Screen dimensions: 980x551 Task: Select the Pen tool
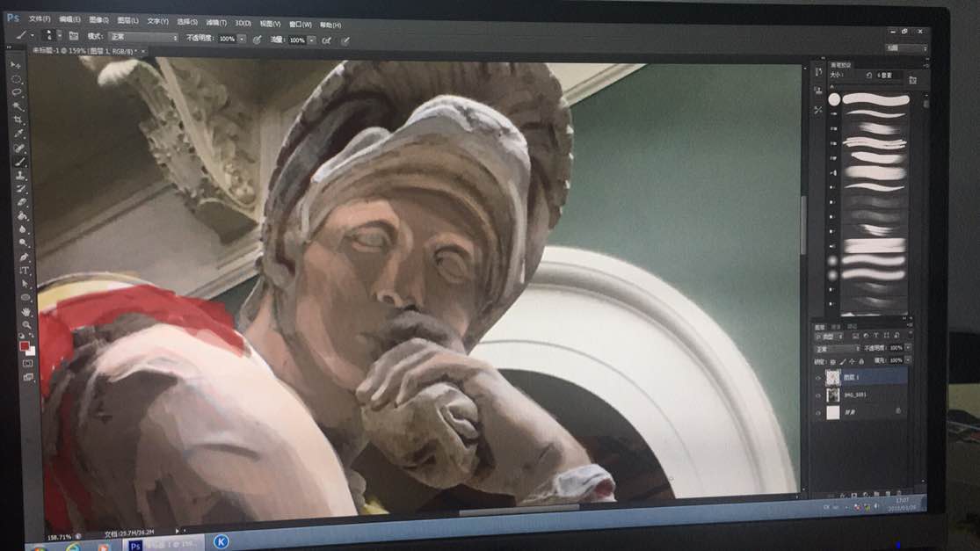click(x=24, y=257)
